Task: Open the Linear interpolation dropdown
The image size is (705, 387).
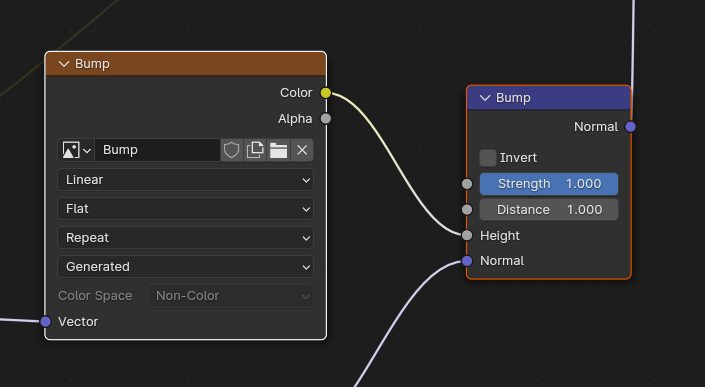Action: [185, 180]
